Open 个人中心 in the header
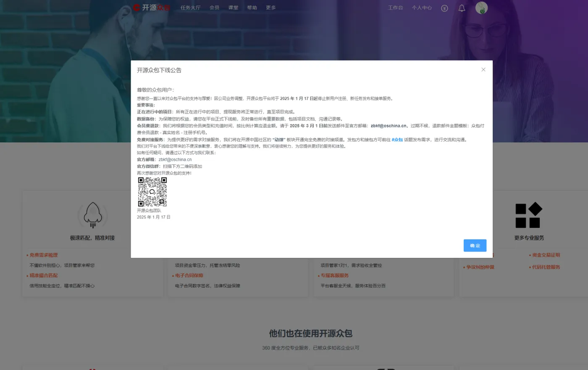The height and width of the screenshot is (370, 588). 422,8
